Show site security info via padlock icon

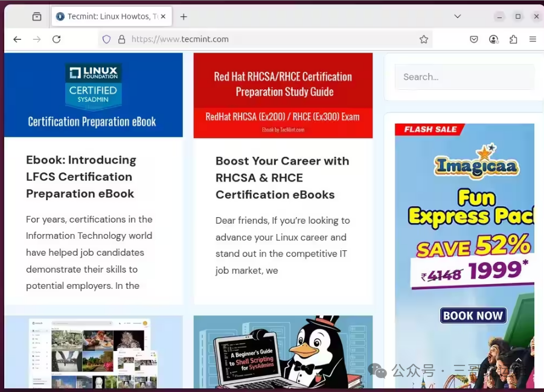(x=121, y=39)
